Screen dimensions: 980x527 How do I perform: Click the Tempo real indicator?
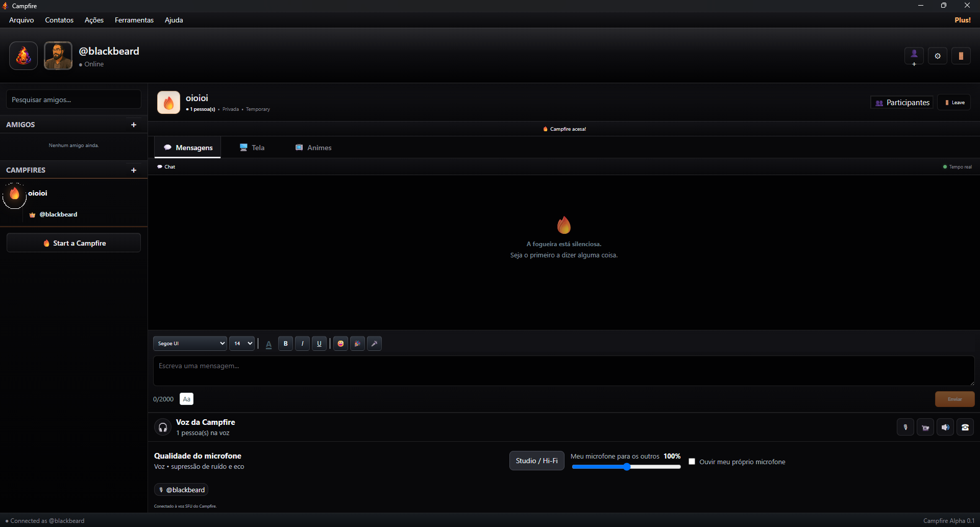click(958, 167)
